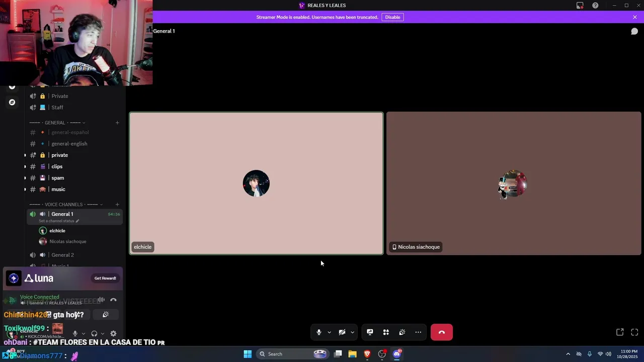Image resolution: width=644 pixels, height=362 pixels.
Task: Disconnect from voice in Voice Connected panel
Action: tap(113, 300)
